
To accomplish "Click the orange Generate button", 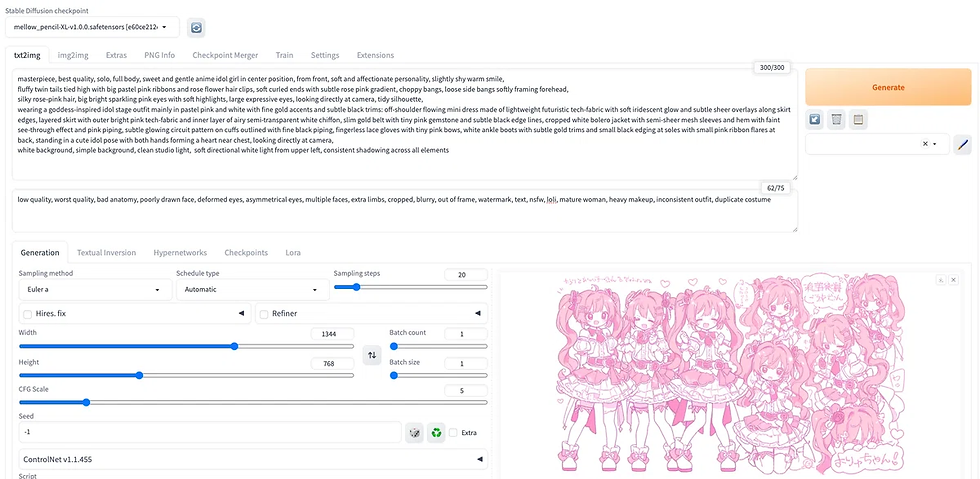I will pyautogui.click(x=888, y=87).
